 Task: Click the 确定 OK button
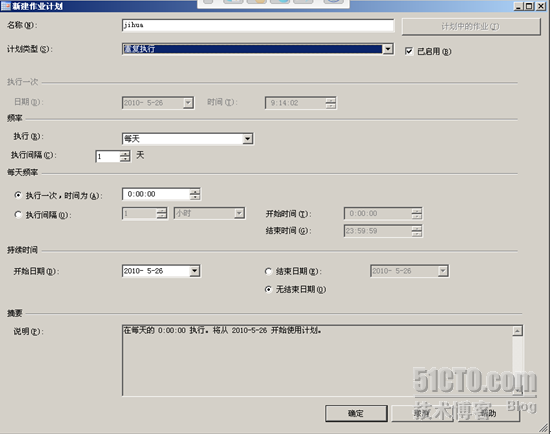(x=356, y=414)
